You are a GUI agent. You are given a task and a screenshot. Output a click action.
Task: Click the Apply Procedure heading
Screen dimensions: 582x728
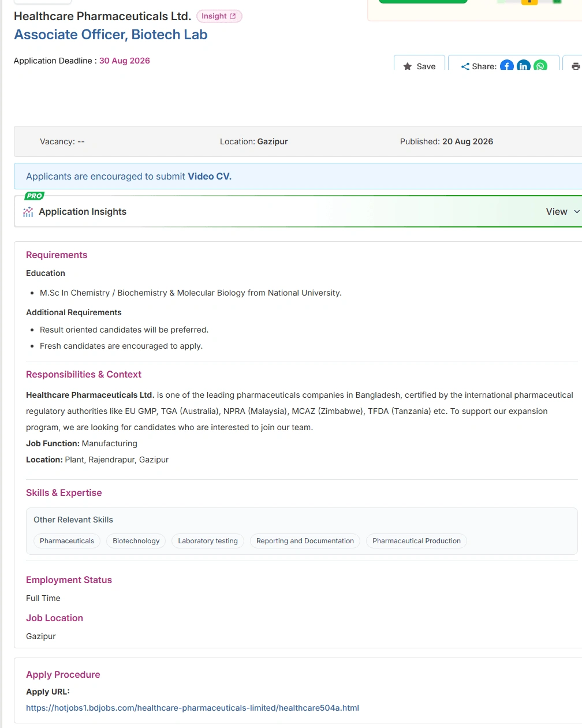pos(63,675)
